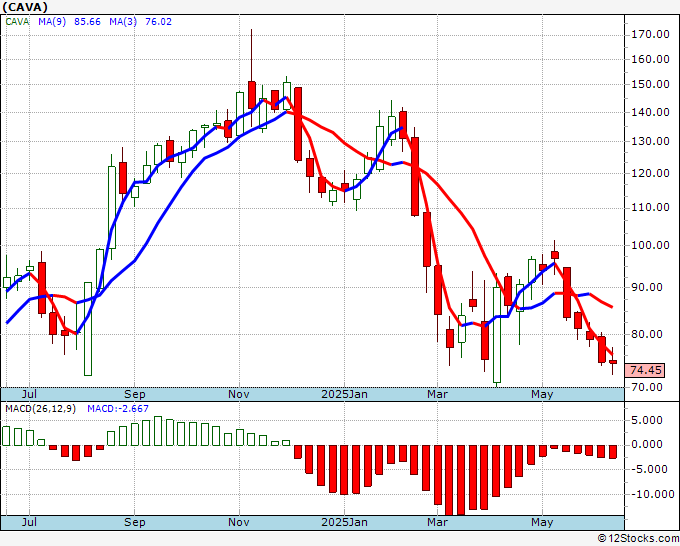Select the MACD:-2.667 value readout
680x546 pixels.
(118, 409)
